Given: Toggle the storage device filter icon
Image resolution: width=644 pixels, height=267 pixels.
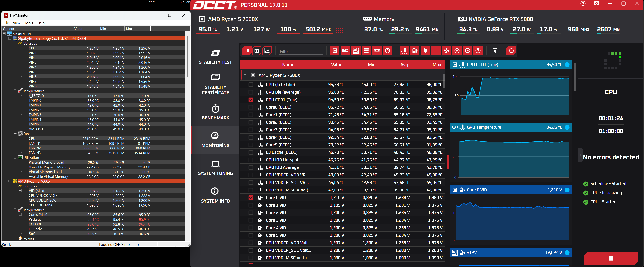Looking at the screenshot, I should coord(366,51).
